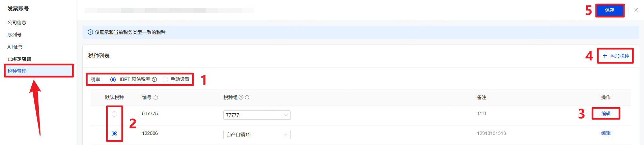Click the blue 保存 button
This screenshot has height=145, width=644.
pyautogui.click(x=610, y=10)
